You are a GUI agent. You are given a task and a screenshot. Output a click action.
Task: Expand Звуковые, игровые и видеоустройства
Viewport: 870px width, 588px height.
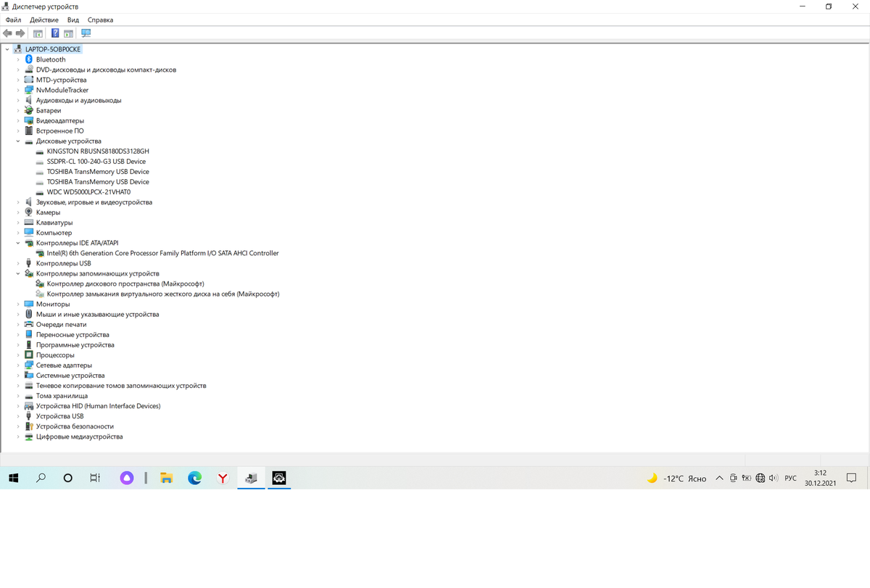(x=18, y=202)
